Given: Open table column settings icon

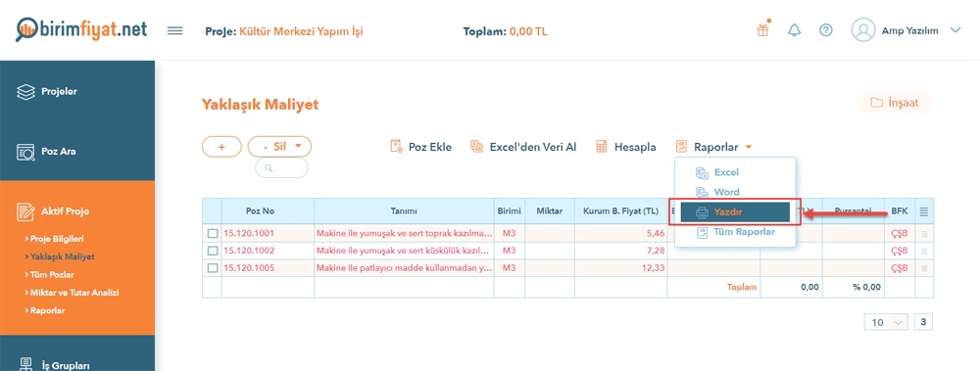Looking at the screenshot, I should (924, 211).
